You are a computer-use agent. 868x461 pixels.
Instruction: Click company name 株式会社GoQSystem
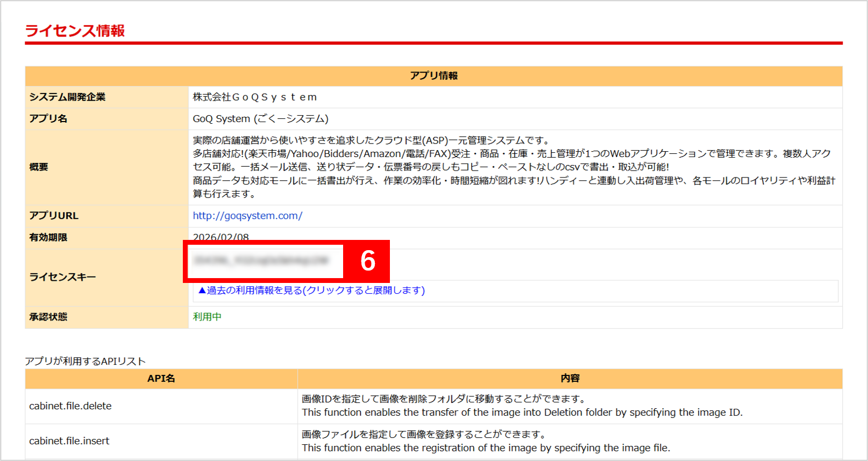click(255, 97)
